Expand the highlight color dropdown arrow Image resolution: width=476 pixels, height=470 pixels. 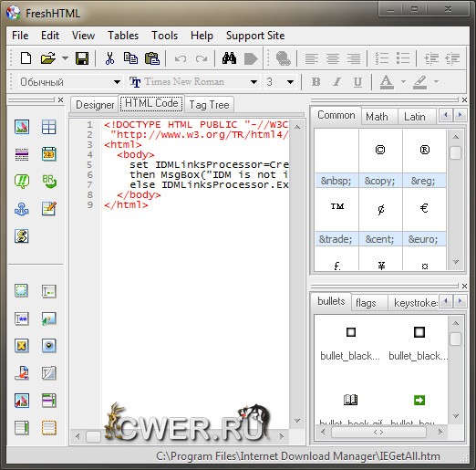(x=437, y=81)
